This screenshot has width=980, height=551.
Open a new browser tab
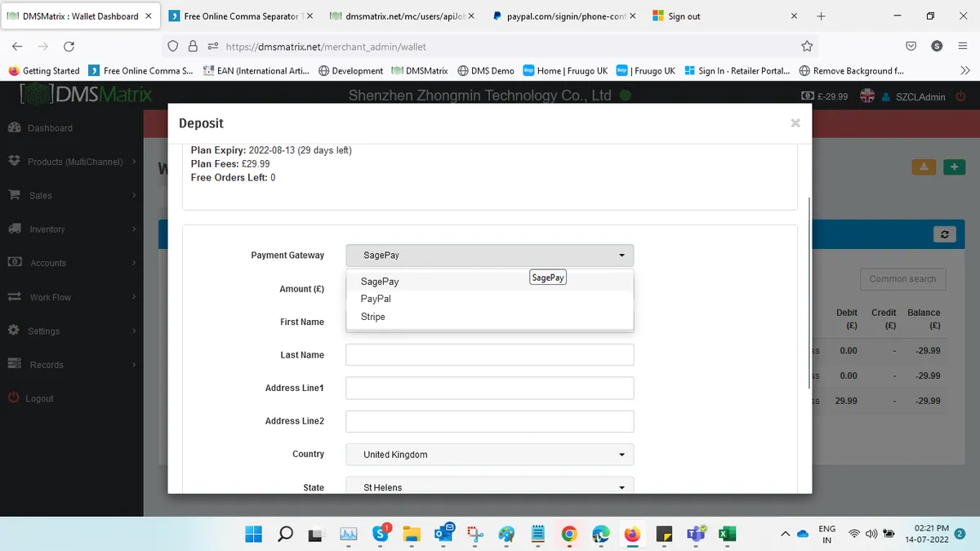pos(821,16)
